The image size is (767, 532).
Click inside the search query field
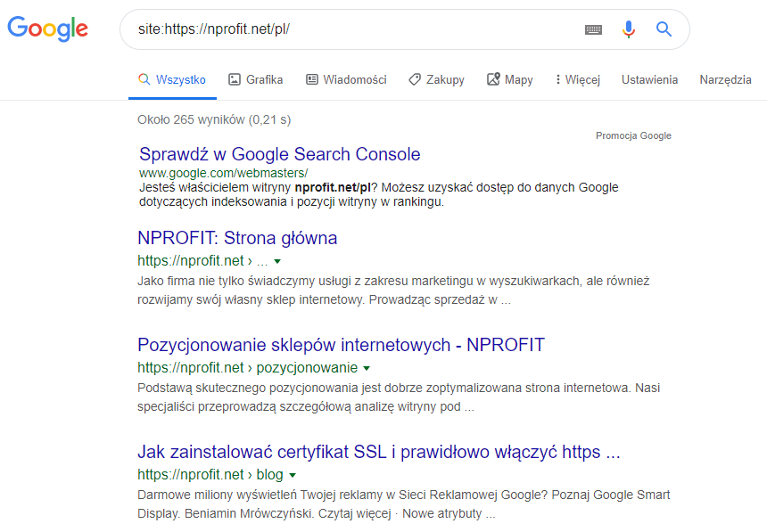tap(357, 29)
